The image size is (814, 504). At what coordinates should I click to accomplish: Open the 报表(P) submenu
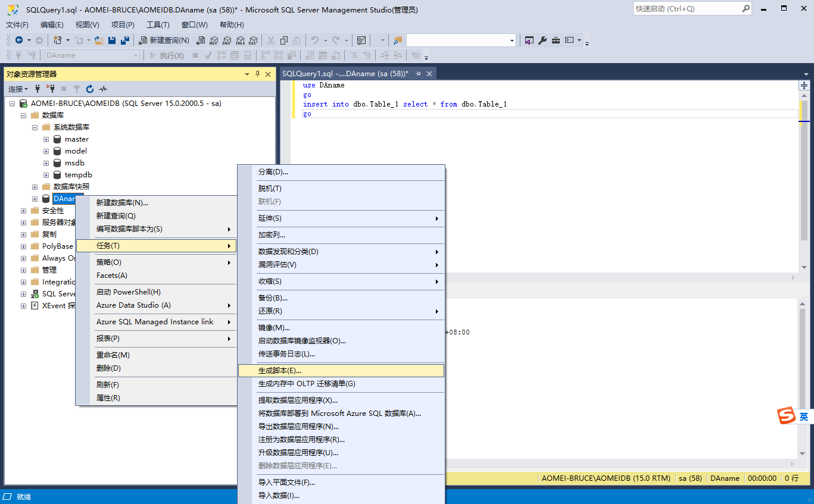coord(157,339)
